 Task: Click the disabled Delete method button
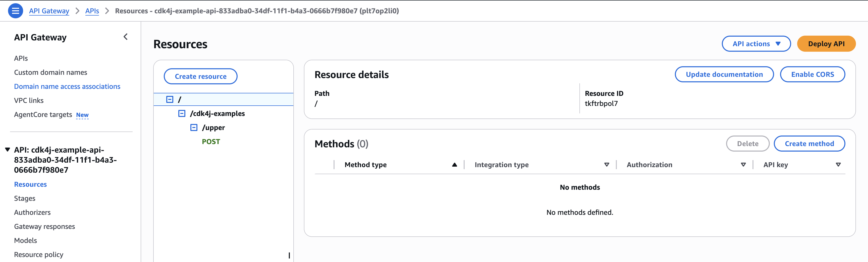pyautogui.click(x=748, y=144)
